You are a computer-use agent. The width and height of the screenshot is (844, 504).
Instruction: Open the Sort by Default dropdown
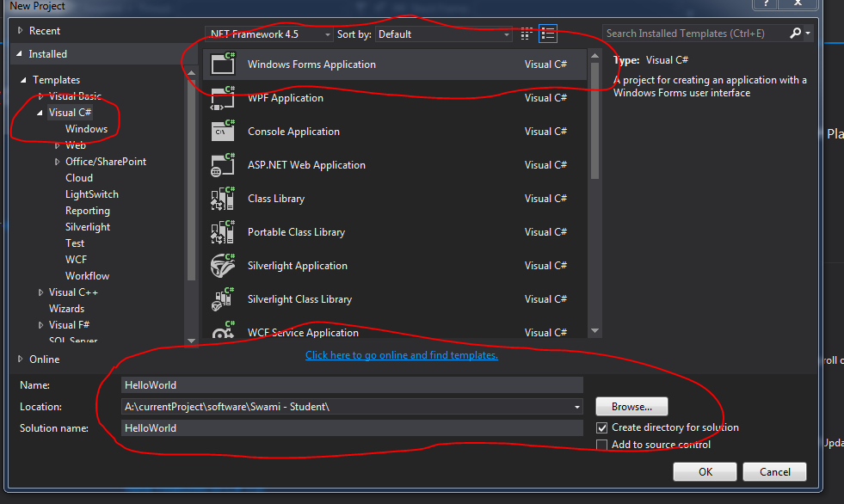click(x=444, y=34)
